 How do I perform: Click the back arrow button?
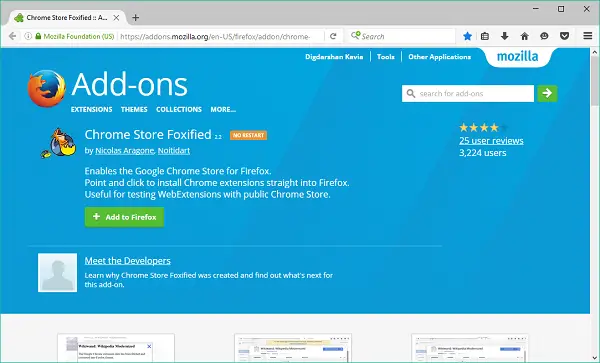[12, 36]
